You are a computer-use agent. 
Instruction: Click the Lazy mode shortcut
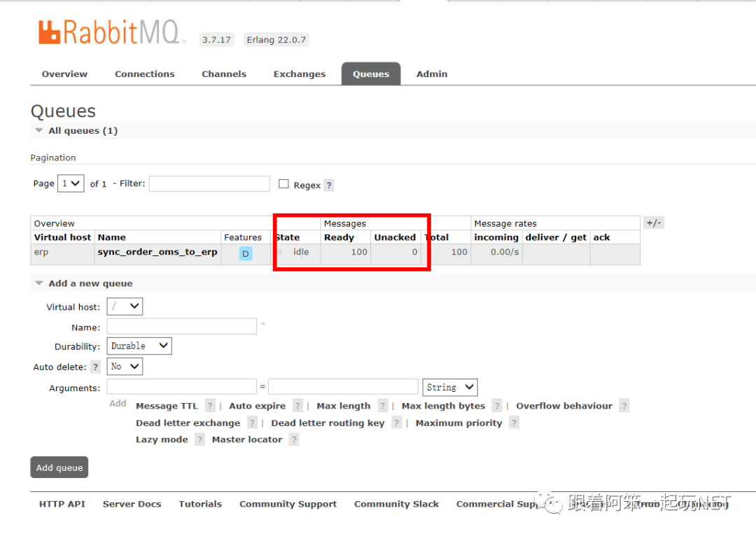[162, 439]
